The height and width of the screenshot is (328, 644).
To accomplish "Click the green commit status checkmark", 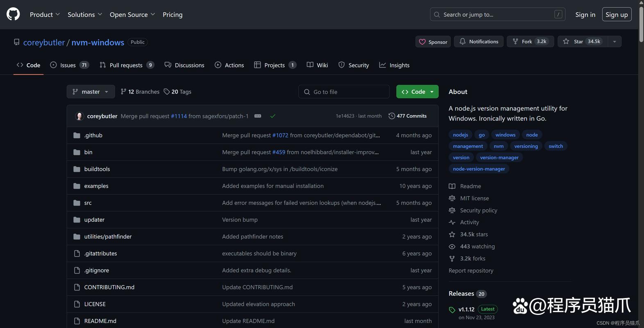I will (273, 116).
